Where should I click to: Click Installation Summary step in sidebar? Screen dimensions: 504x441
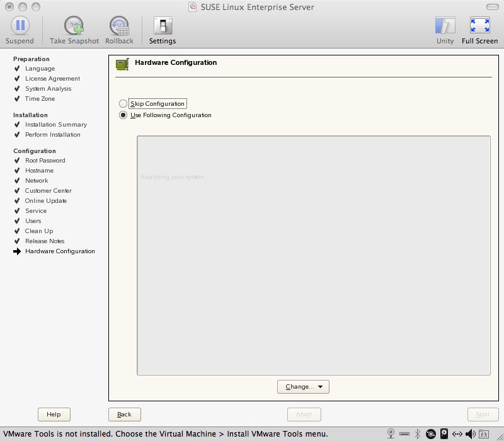click(x=56, y=124)
